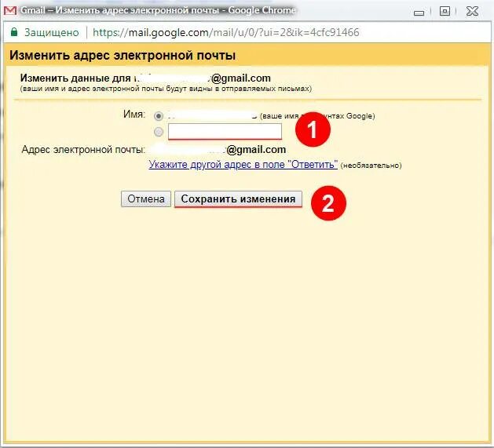The image size is (494, 448).
Task: Select the Google account name radio button
Action: [159, 116]
